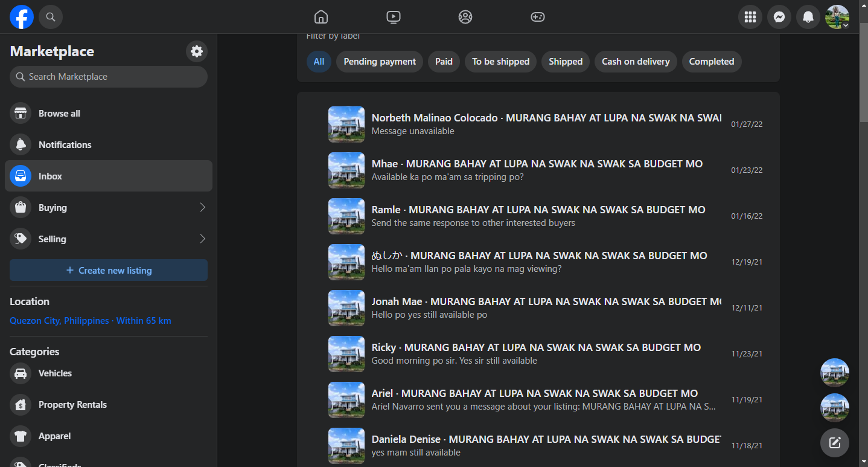This screenshot has height=467, width=868.
Task: Click the Buying shopping bag icon
Action: 21,207
